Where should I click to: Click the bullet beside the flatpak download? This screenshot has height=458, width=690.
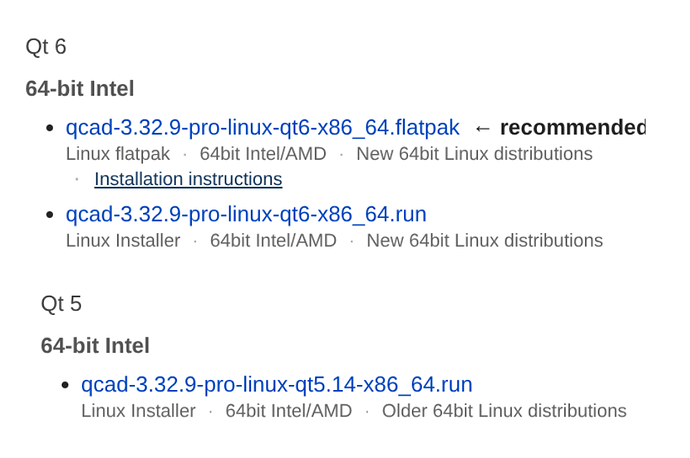tap(50, 128)
